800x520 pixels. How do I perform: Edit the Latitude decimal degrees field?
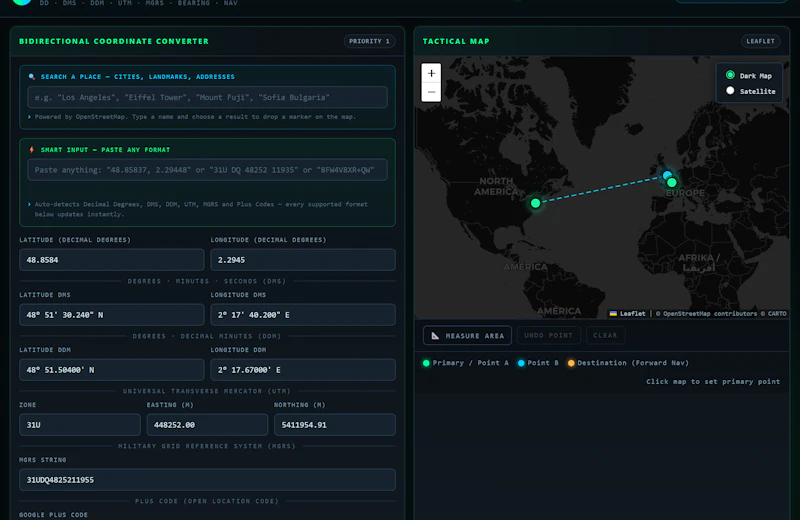pos(112,260)
